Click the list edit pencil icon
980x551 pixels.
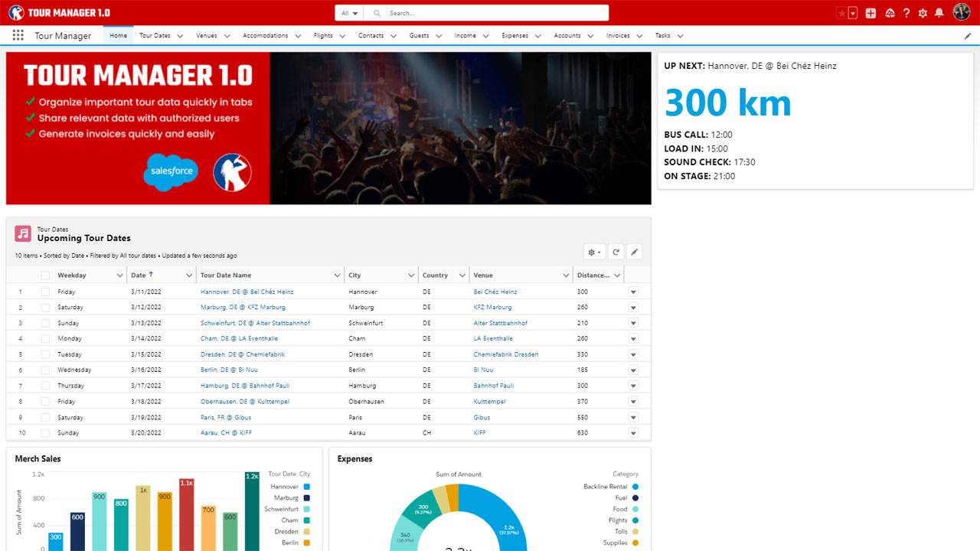[x=634, y=252]
